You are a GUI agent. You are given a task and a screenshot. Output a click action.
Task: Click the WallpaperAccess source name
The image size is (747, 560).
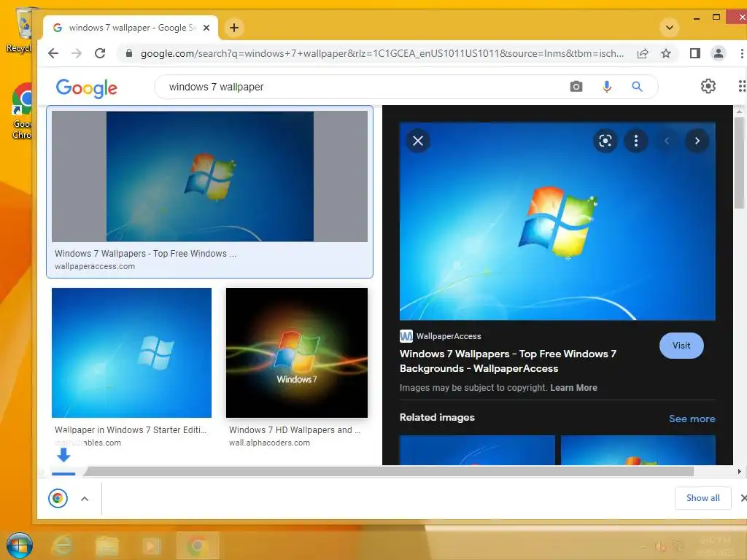(449, 336)
